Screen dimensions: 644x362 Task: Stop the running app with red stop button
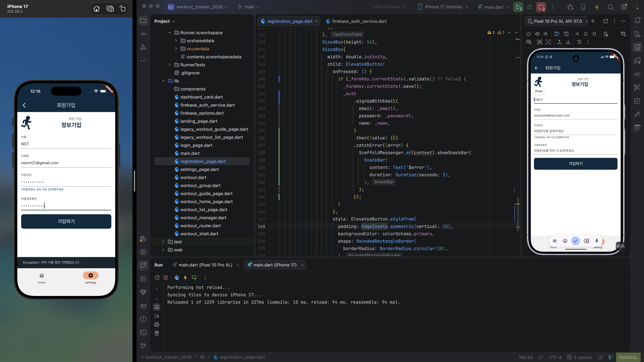click(541, 7)
